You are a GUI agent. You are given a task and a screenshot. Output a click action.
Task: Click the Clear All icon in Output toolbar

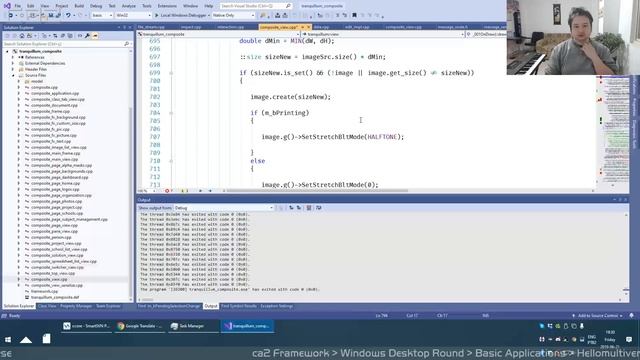pyautogui.click(x=309, y=208)
